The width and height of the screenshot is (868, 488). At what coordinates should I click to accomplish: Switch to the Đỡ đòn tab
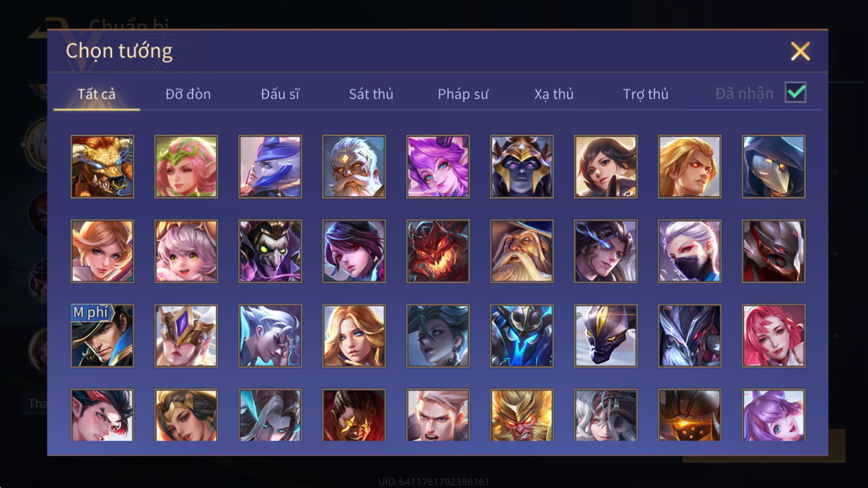pyautogui.click(x=188, y=94)
